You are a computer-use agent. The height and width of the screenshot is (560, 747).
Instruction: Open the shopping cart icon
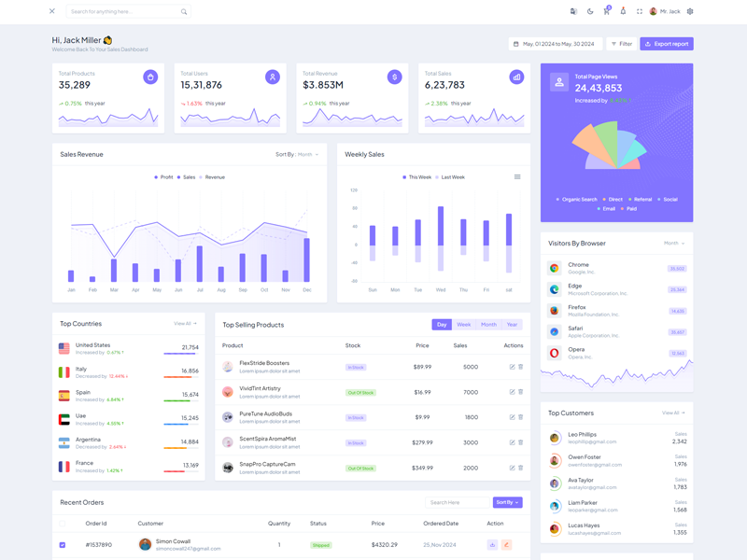click(x=606, y=11)
